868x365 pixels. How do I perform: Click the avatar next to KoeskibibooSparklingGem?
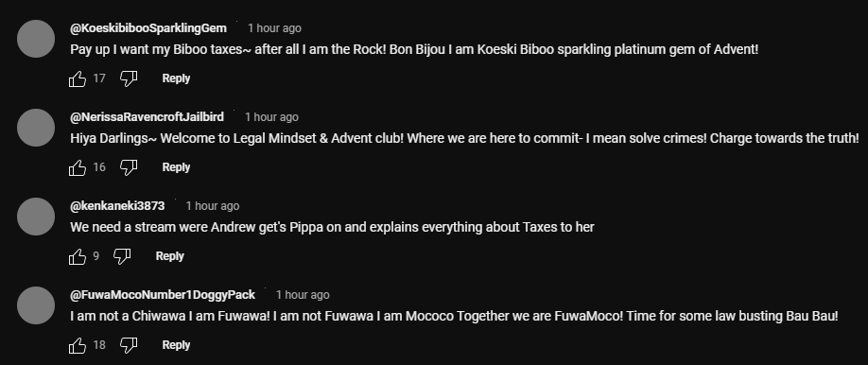pos(36,39)
